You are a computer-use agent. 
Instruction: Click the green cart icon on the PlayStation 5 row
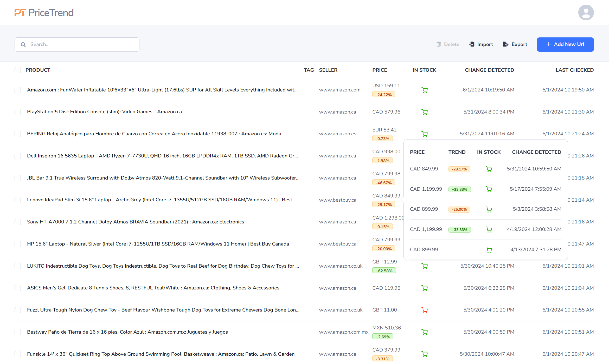pos(425,112)
